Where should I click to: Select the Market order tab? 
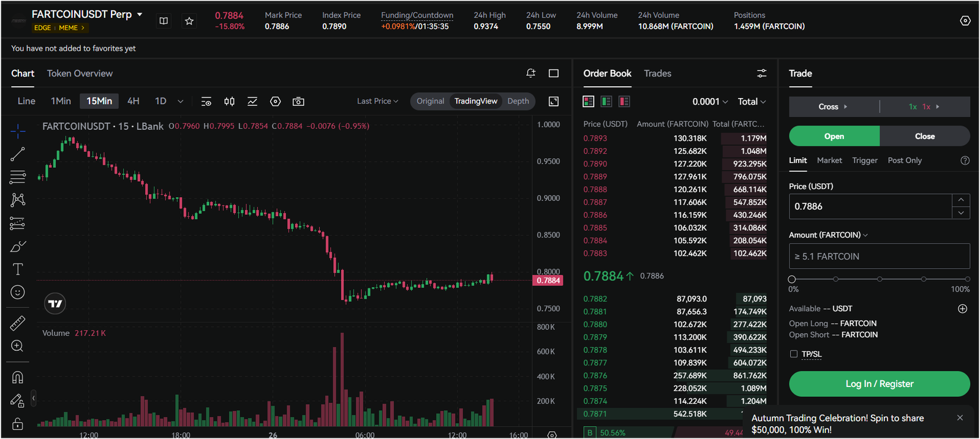829,160
